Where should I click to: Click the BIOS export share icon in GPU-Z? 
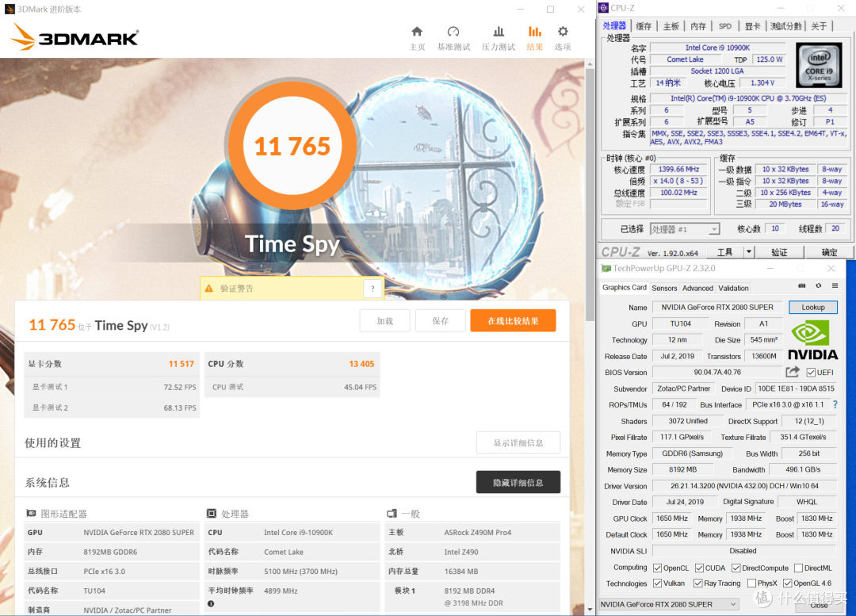(793, 372)
